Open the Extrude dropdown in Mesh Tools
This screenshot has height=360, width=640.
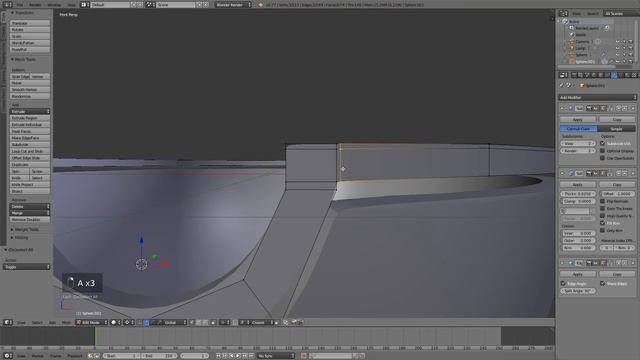coord(30,111)
